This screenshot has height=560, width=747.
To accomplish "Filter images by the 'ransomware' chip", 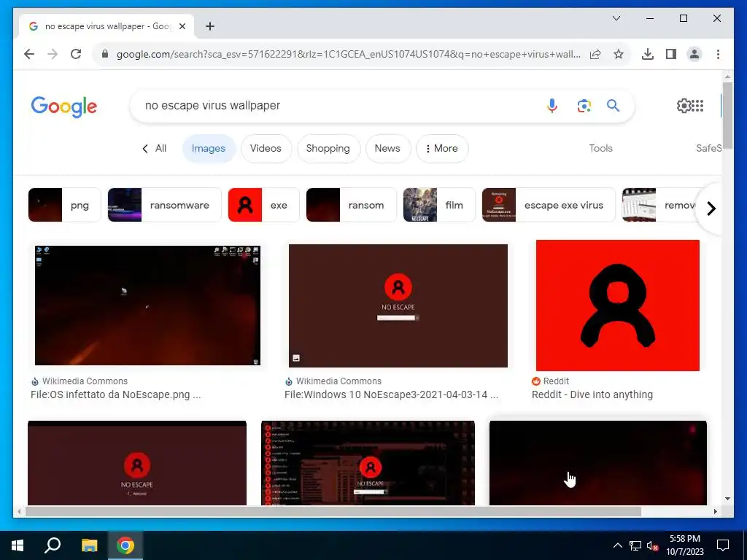I will (x=164, y=205).
